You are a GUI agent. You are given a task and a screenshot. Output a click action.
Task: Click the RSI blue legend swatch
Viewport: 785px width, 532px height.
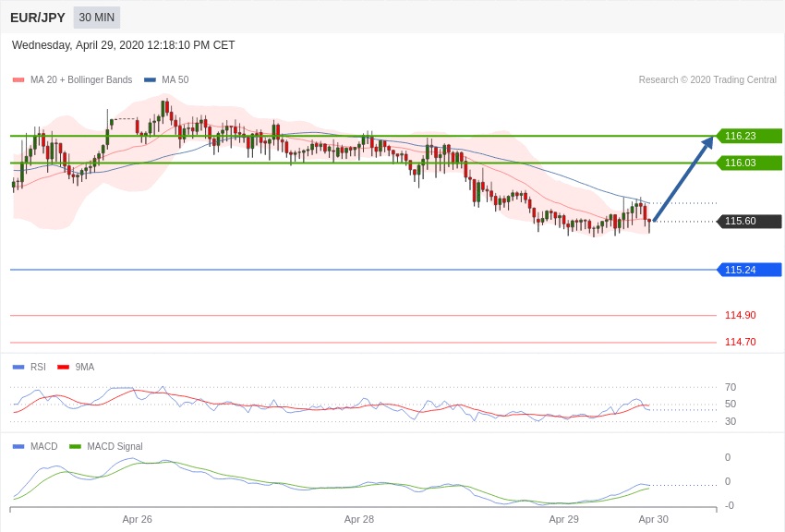click(18, 367)
